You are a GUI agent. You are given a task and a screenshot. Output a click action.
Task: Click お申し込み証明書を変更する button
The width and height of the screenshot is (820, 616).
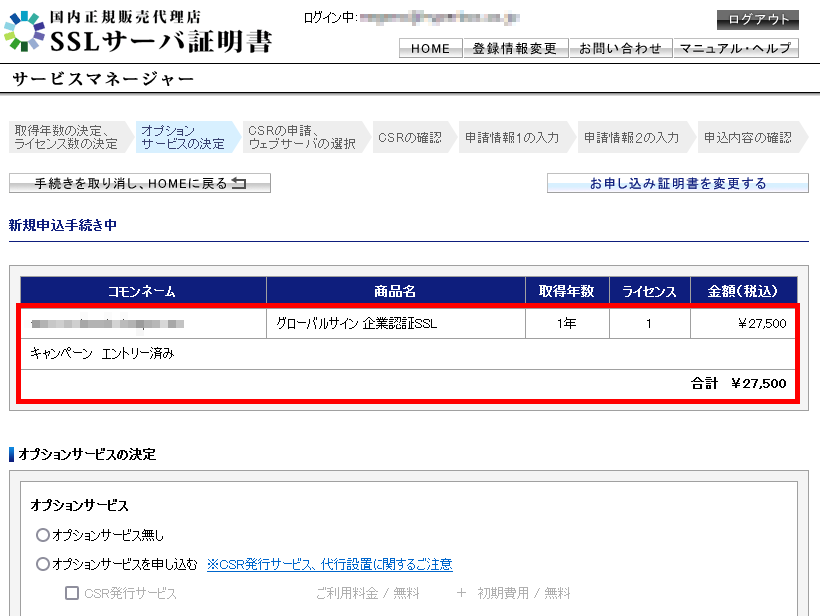(x=678, y=183)
